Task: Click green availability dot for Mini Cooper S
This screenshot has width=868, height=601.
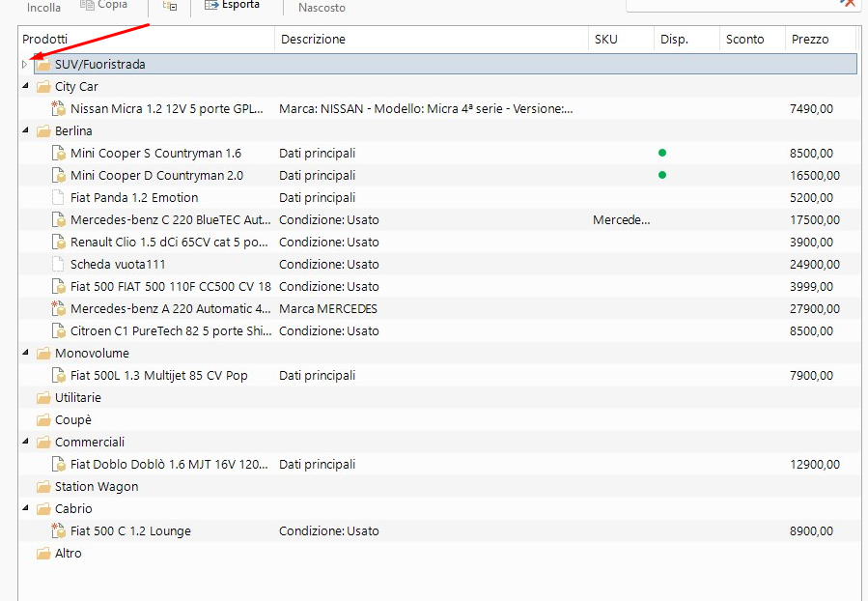Action: click(662, 153)
